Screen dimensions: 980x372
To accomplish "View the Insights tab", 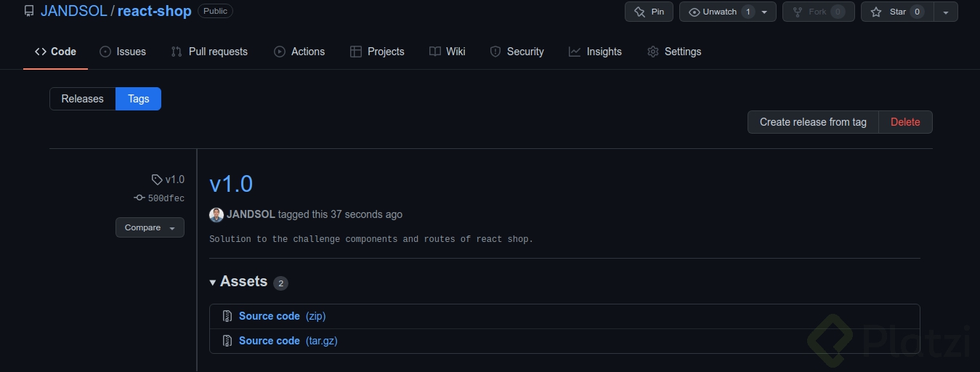I will pyautogui.click(x=595, y=52).
